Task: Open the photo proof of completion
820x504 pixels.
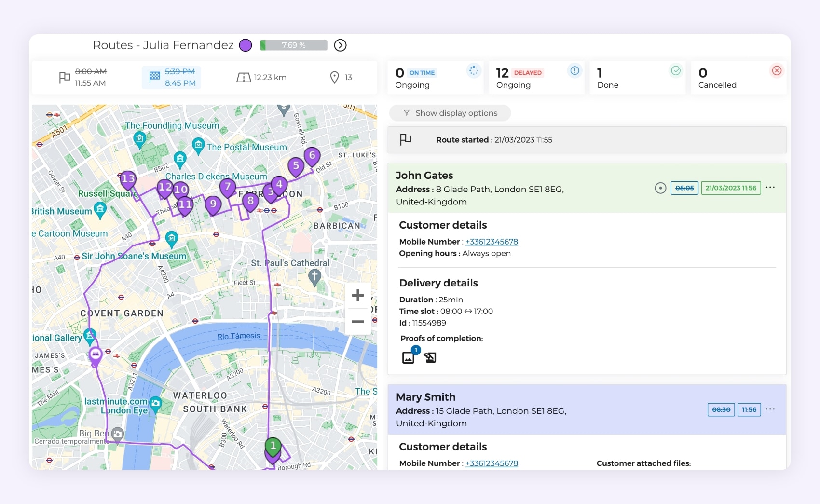Action: (408, 357)
